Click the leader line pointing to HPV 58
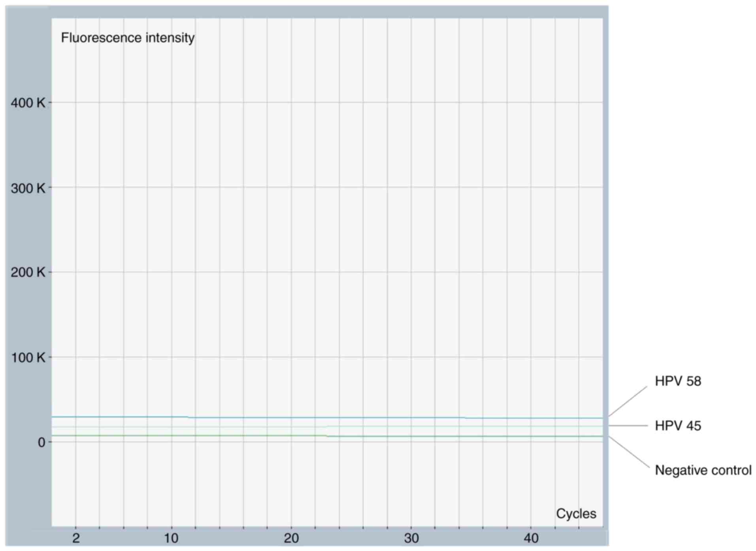This screenshot has height=551, width=756. click(628, 401)
